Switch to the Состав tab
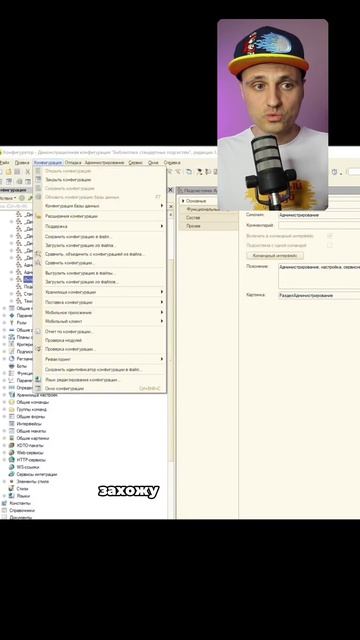 tap(208, 218)
